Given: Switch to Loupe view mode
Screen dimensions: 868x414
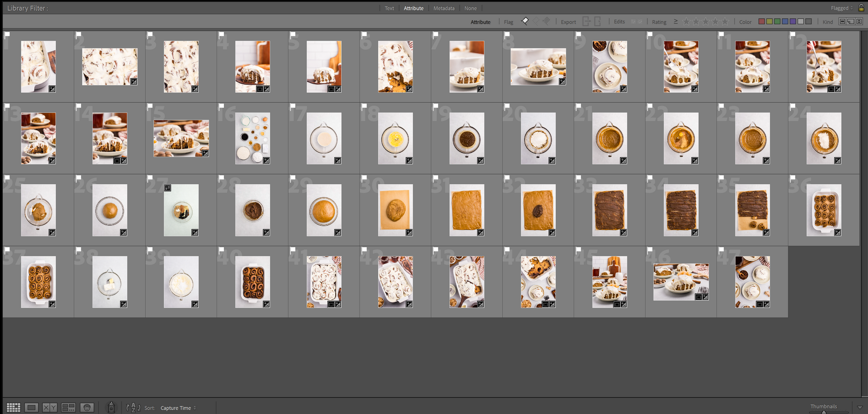Looking at the screenshot, I should point(31,407).
